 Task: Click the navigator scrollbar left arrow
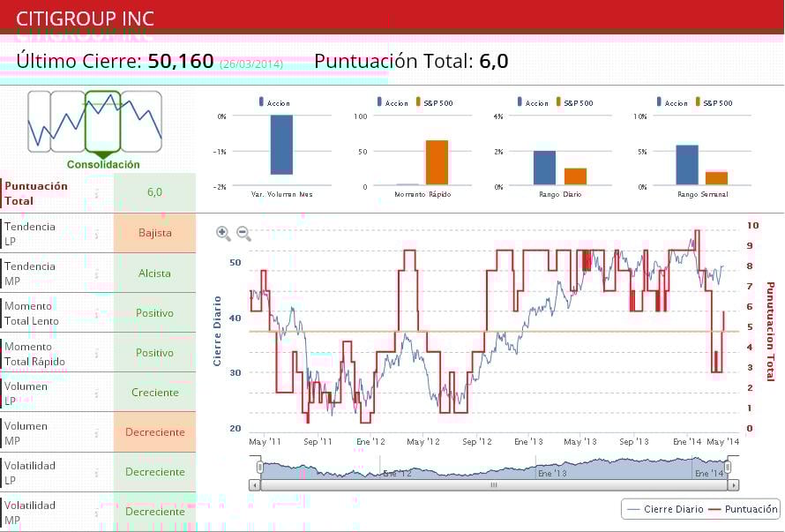tap(255, 485)
